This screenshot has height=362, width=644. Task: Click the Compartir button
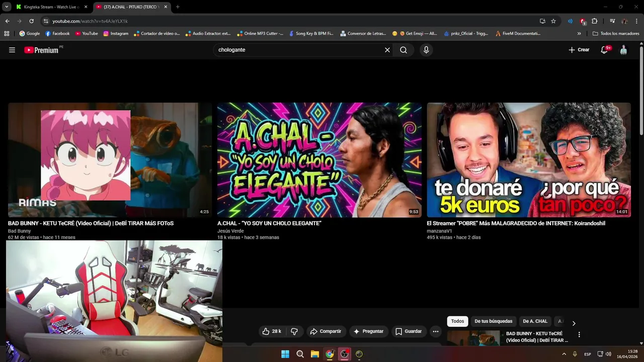point(326,331)
